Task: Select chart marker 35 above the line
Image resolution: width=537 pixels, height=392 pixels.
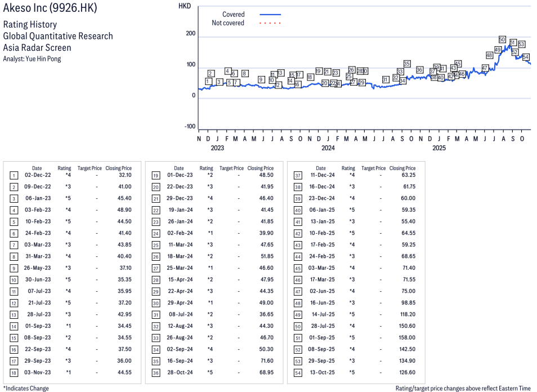Action: (x=407, y=64)
